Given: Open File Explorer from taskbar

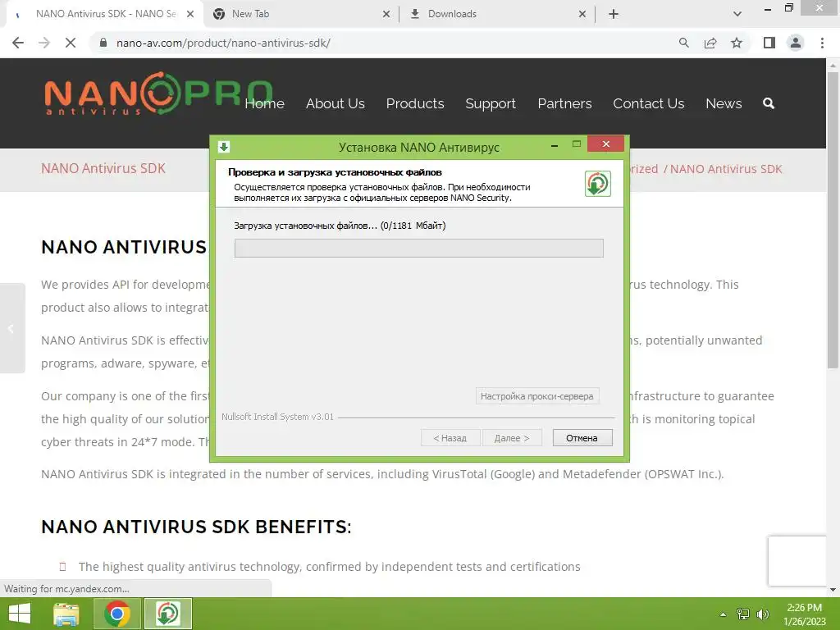Looking at the screenshot, I should 66,614.
